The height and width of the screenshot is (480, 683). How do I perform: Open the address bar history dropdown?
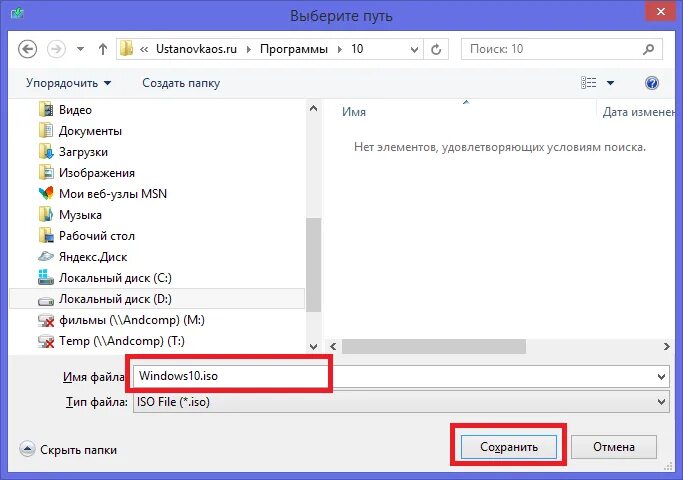[x=415, y=50]
